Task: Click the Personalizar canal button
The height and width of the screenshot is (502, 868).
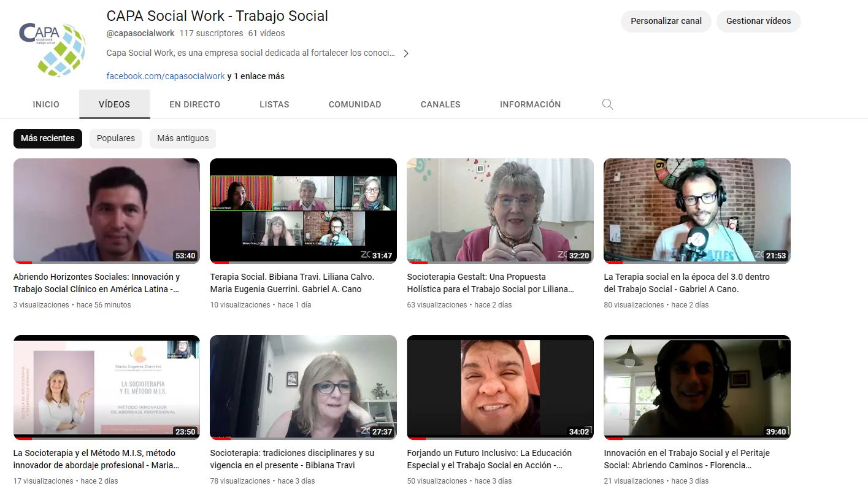Action: (x=666, y=21)
